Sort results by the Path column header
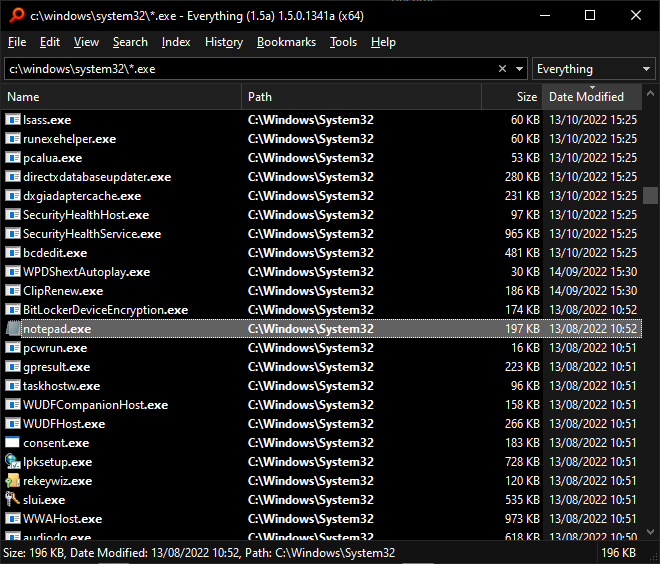 coord(362,97)
